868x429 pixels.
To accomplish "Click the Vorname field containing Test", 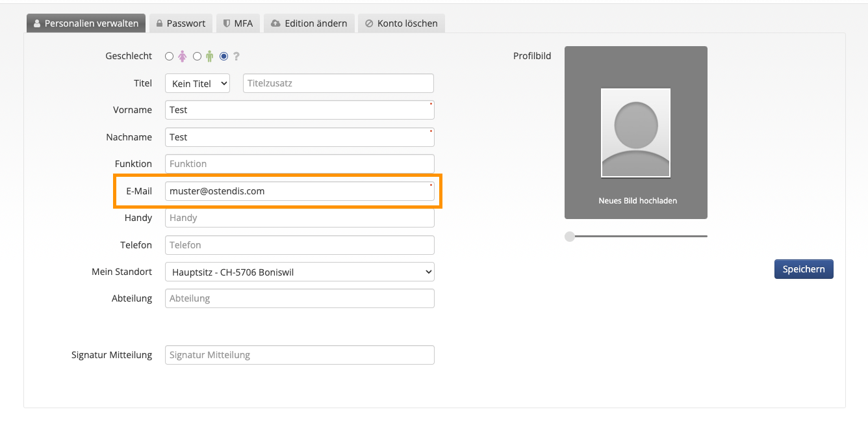I will (x=300, y=110).
